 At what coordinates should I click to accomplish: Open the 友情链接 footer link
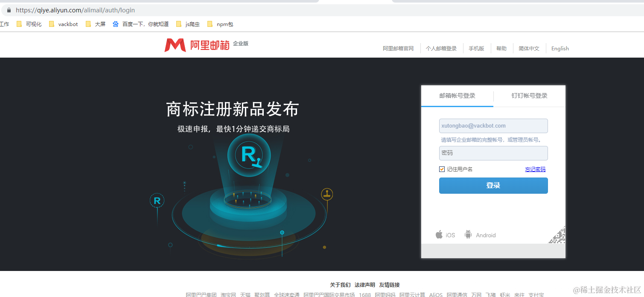click(389, 285)
